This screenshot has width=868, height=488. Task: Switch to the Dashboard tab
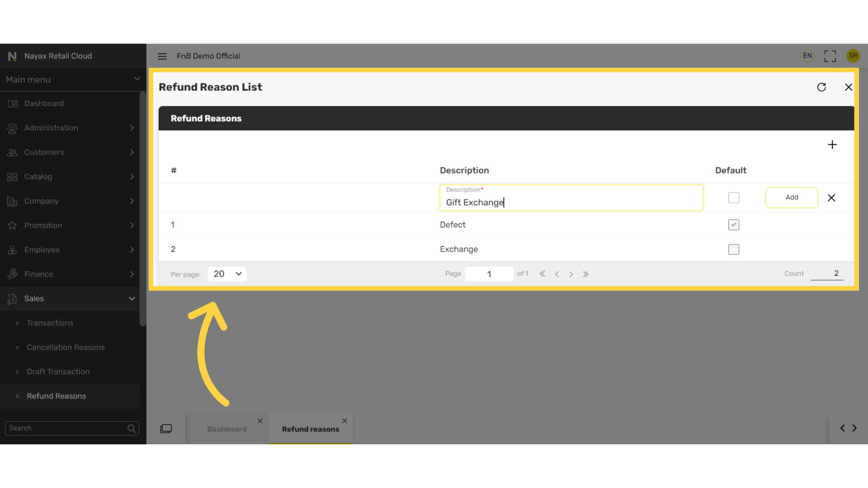click(227, 429)
